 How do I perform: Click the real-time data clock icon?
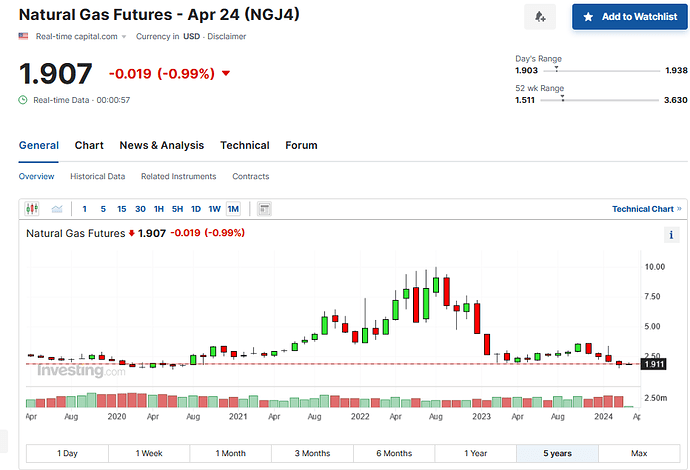coord(23,100)
